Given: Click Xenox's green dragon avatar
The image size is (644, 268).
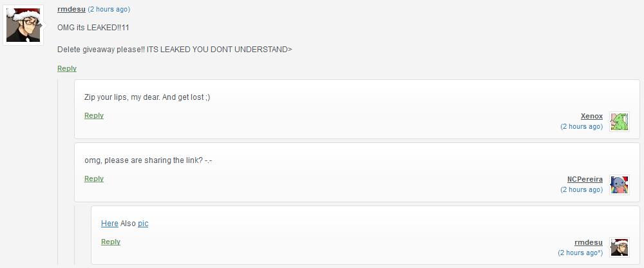Looking at the screenshot, I should coord(619,121).
